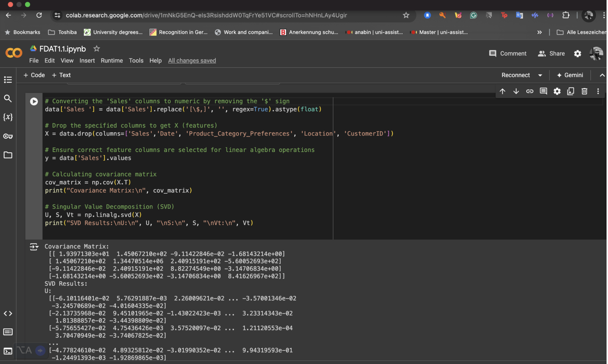Open the terminal panel icon
The width and height of the screenshot is (608, 364).
(x=8, y=351)
